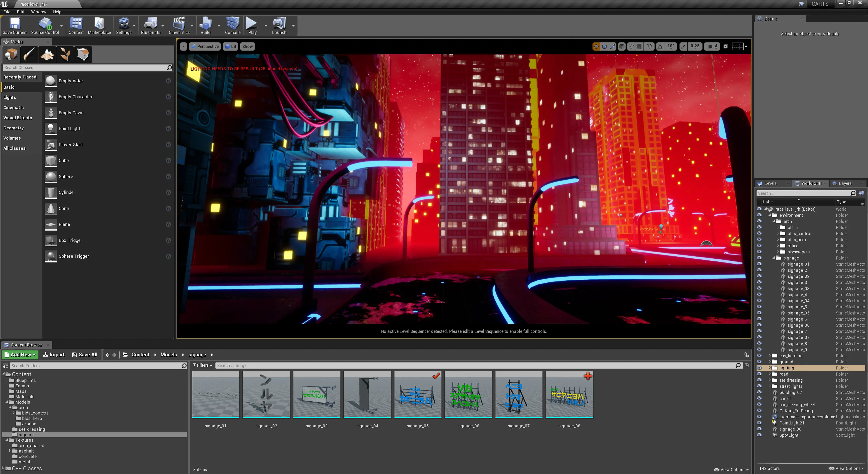Open the Add New dropdown
Viewport: 868px width, 474px height.
coord(20,355)
